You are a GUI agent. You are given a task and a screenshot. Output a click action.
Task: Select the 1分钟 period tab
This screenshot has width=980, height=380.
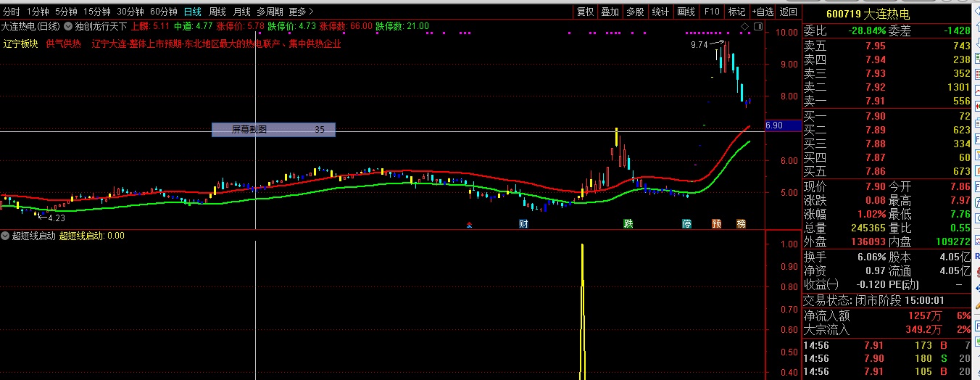click(x=38, y=12)
